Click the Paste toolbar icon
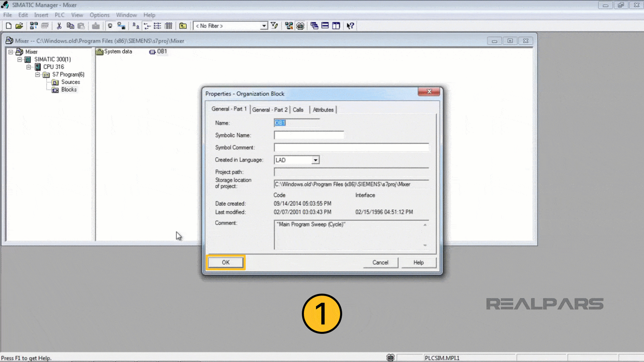This screenshot has height=362, width=644. pyautogui.click(x=82, y=26)
